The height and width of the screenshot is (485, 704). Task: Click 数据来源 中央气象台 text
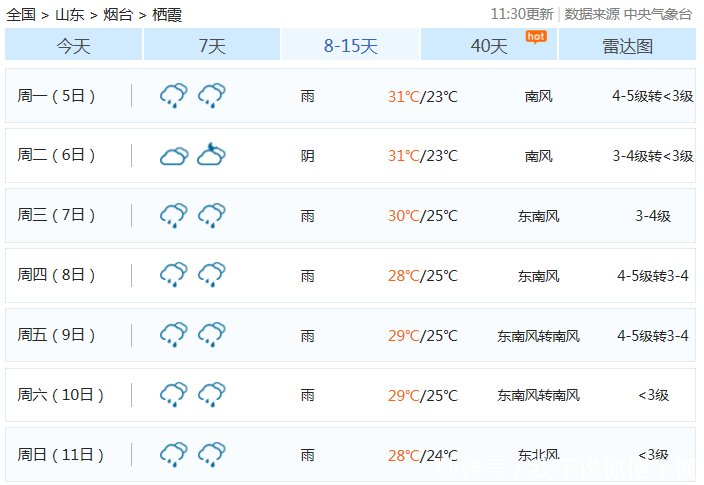(x=628, y=14)
